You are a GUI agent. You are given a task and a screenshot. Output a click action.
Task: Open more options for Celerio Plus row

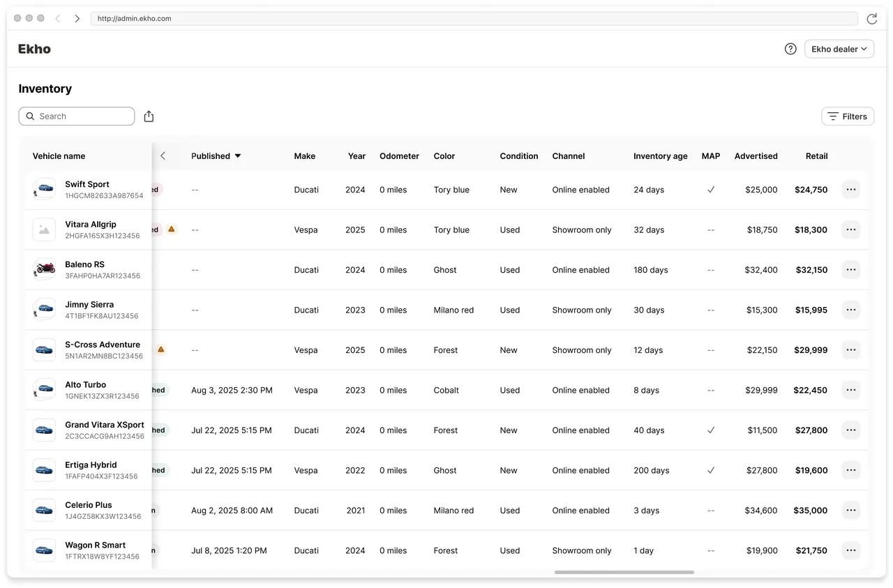point(850,511)
